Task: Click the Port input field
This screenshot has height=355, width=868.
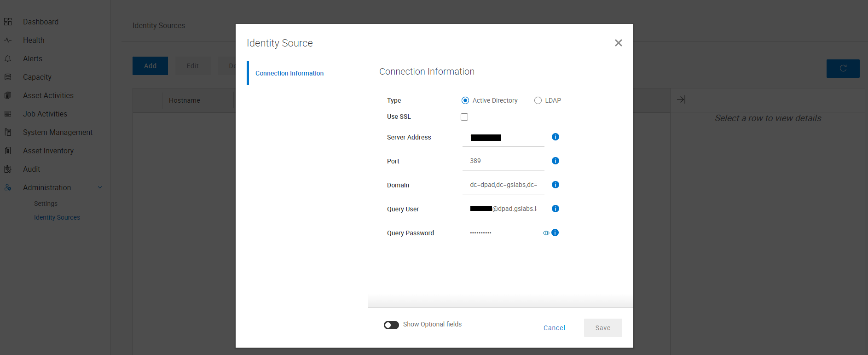Action: (503, 161)
